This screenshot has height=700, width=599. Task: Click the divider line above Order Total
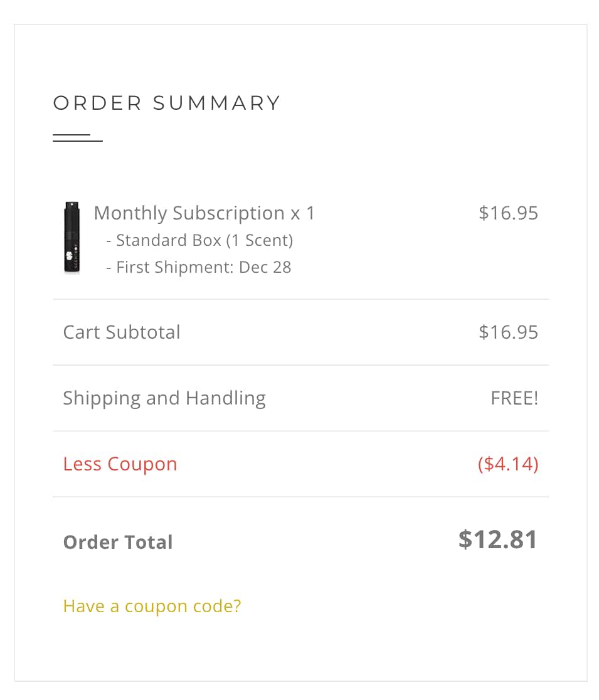coord(300,496)
